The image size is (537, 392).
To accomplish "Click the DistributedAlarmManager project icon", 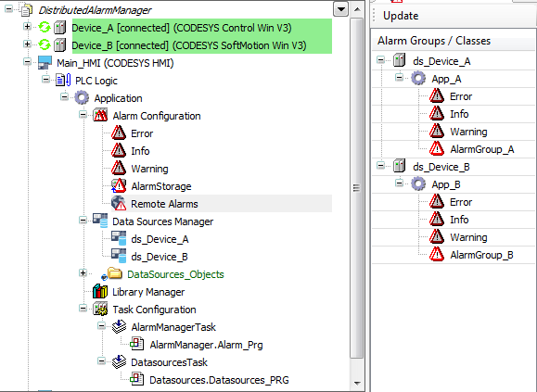I will (26, 10).
